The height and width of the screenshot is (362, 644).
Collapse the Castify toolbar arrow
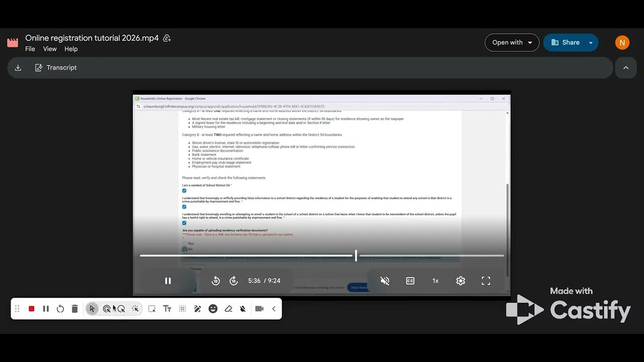pos(274,309)
